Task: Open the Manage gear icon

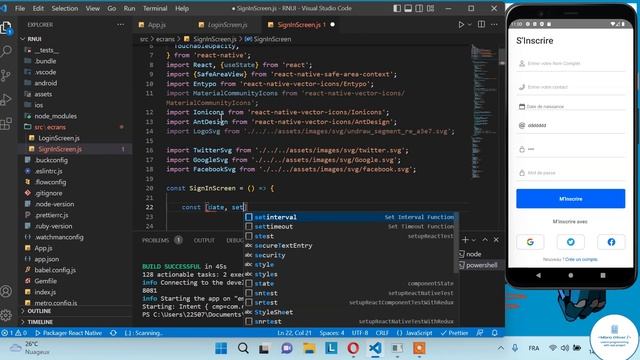Action: [6, 315]
